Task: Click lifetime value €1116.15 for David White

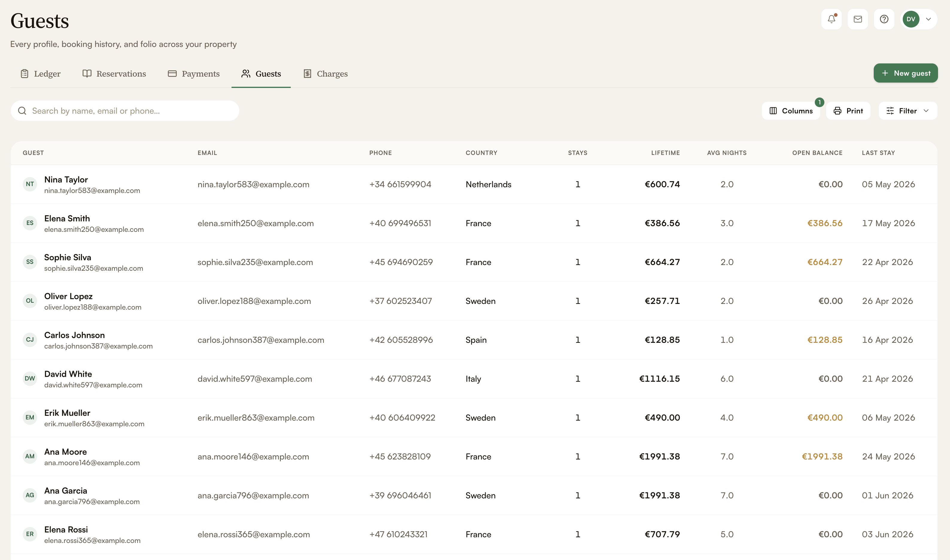Action: [660, 378]
